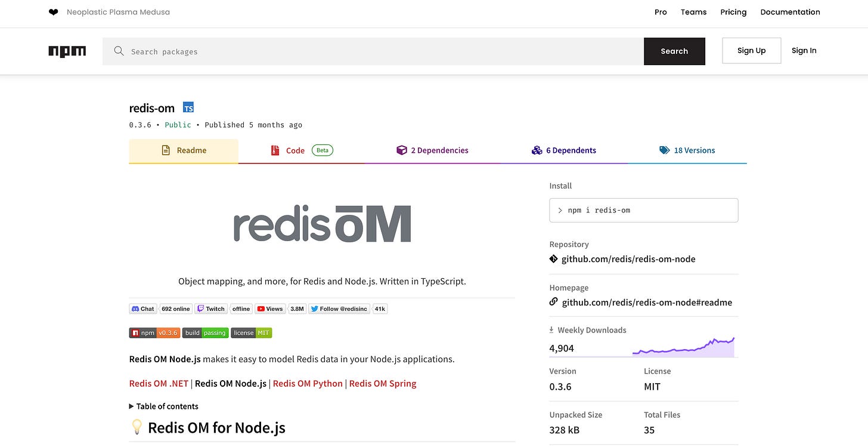
Task: Click the build passing badge
Action: (206, 333)
